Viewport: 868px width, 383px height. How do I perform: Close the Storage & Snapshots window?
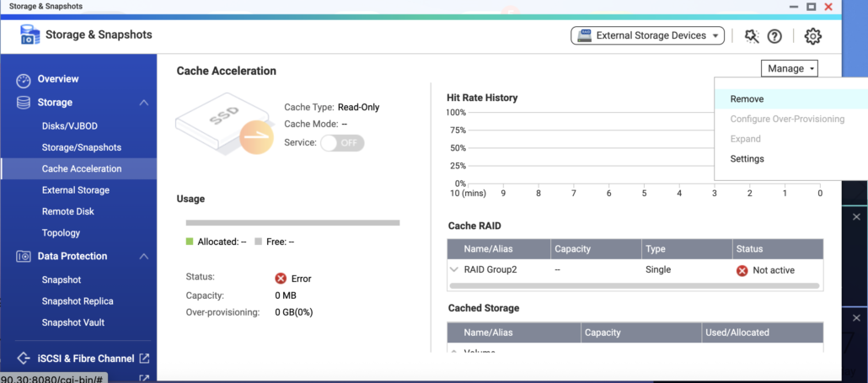[828, 7]
